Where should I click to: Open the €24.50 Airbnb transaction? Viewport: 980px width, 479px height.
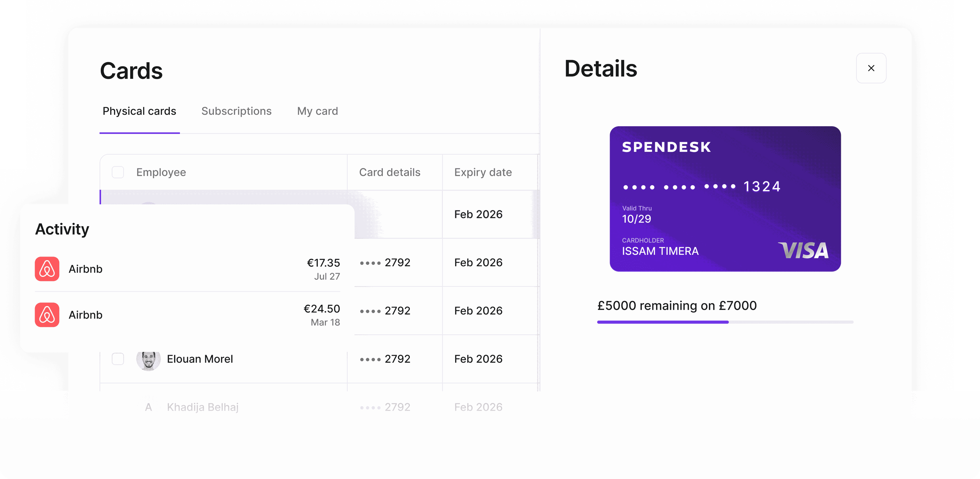pos(187,315)
